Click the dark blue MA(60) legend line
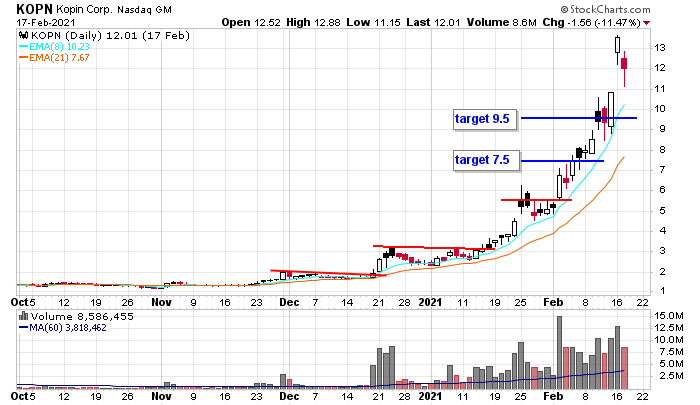Image resolution: width=700 pixels, height=405 pixels. pyautogui.click(x=24, y=328)
